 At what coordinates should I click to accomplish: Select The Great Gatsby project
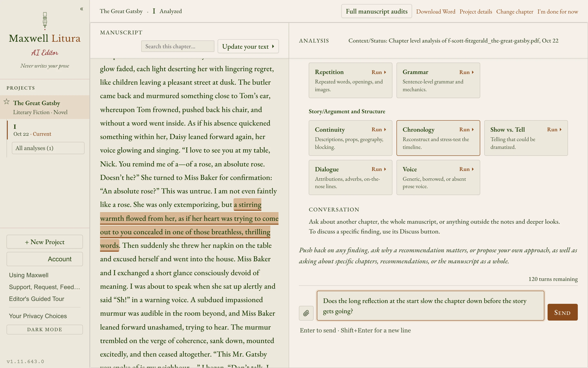(x=45, y=107)
